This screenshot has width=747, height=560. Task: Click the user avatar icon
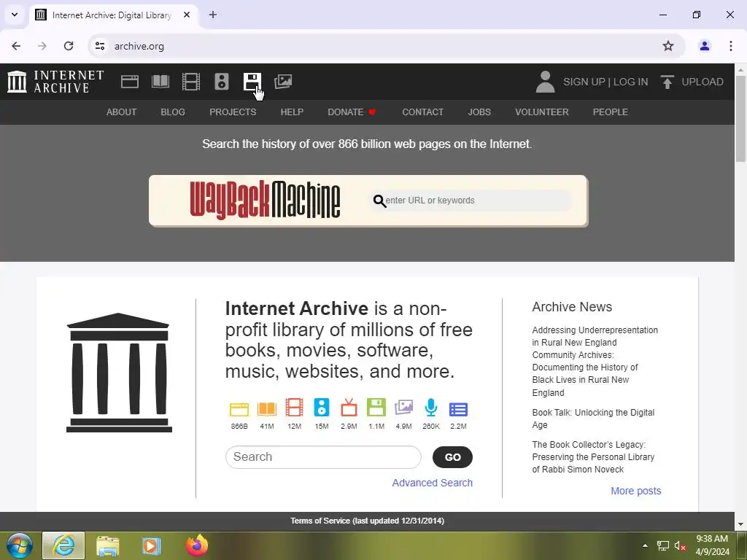coord(545,82)
